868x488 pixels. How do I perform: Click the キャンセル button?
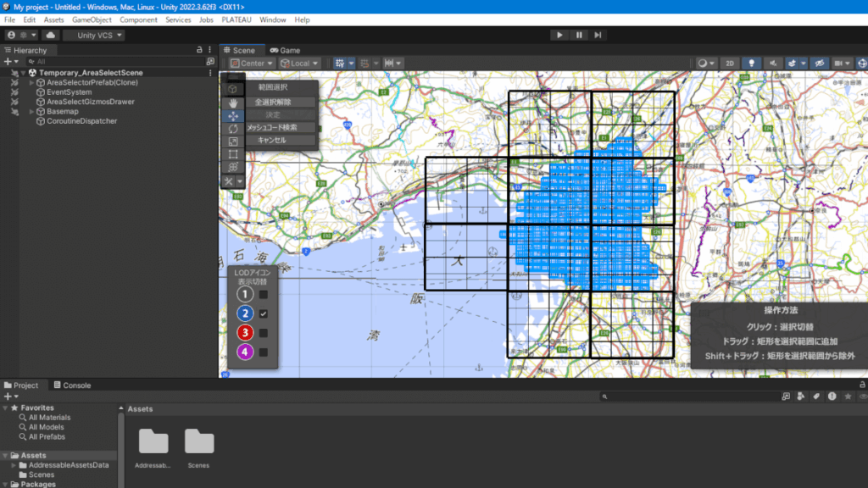tap(273, 140)
